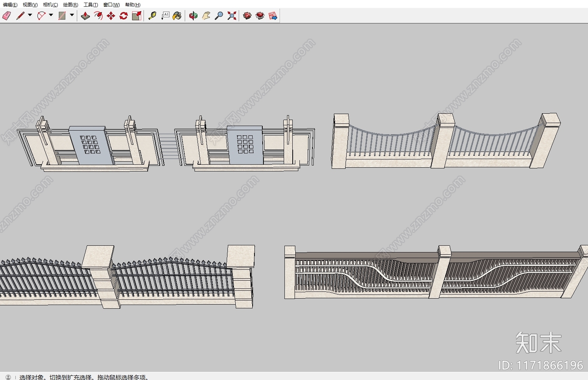Viewport: 588px width, 380px height.
Task: Open the 窗口(W) menu
Action: 111,5
